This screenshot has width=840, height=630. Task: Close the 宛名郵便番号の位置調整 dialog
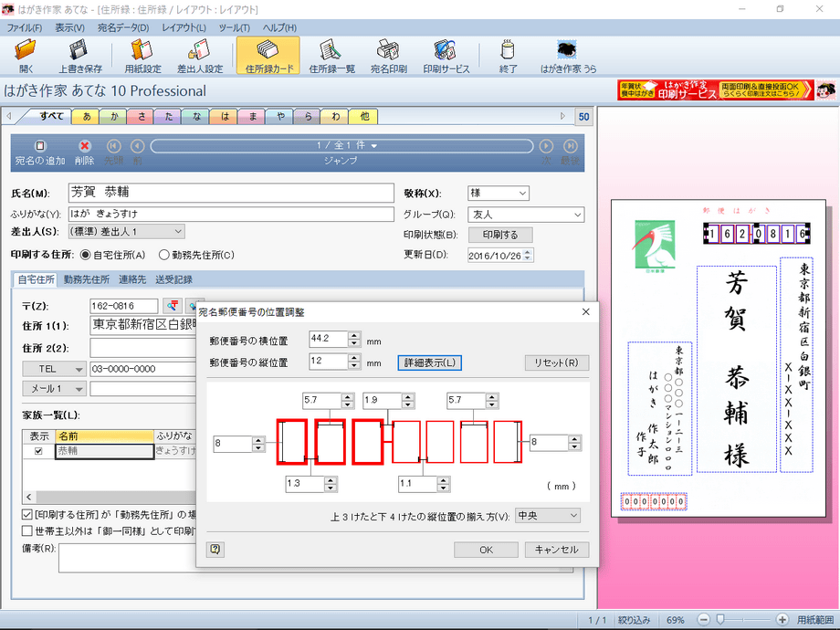tap(585, 311)
